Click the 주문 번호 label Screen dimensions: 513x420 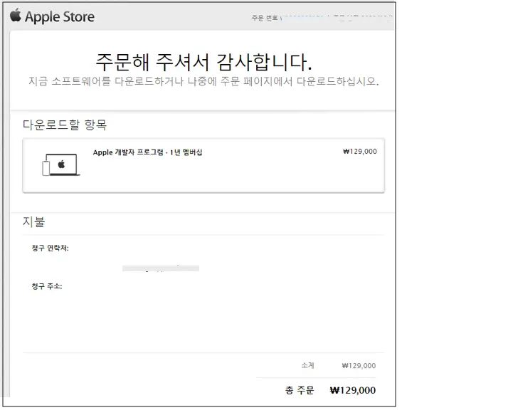[x=265, y=18]
